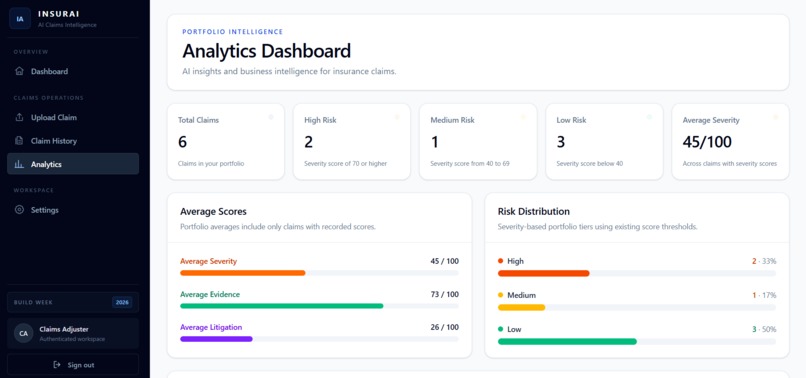Image resolution: width=806 pixels, height=378 pixels.
Task: Click the INSURAI IA logo icon
Action: [x=20, y=19]
